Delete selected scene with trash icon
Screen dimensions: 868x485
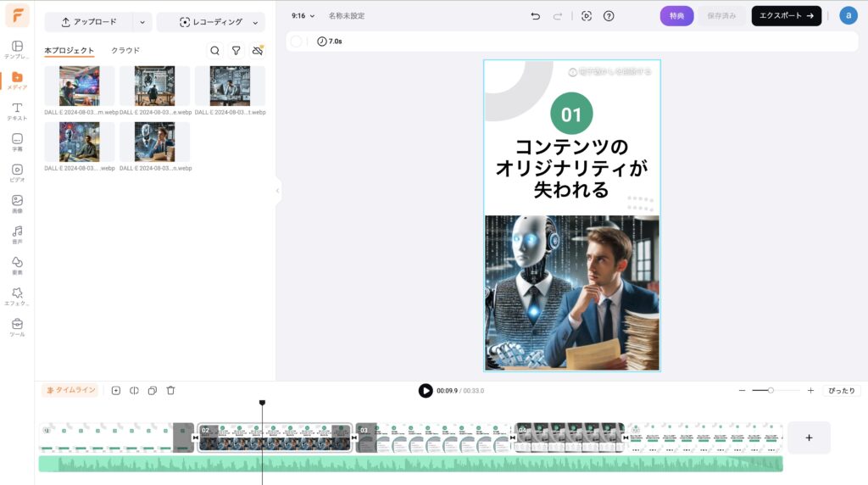(x=170, y=390)
